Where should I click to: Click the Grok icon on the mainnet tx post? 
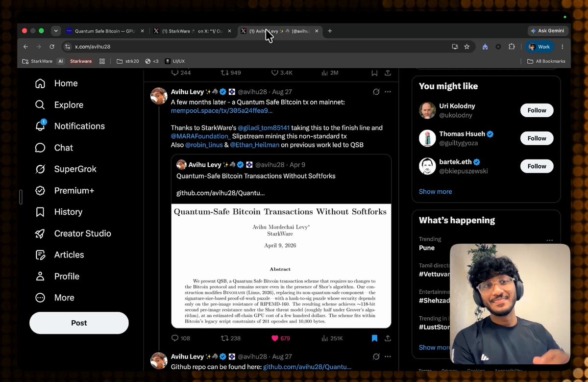[x=376, y=92]
